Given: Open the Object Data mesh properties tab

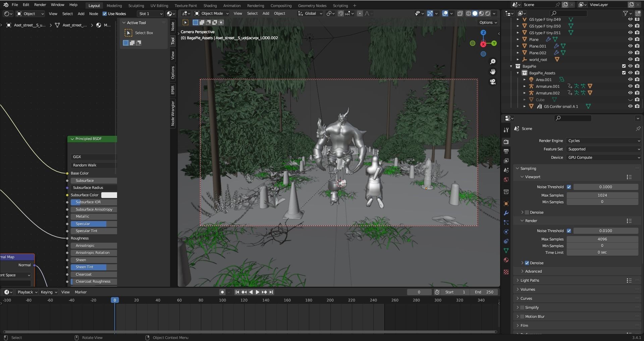Looking at the screenshot, I should tap(506, 251).
